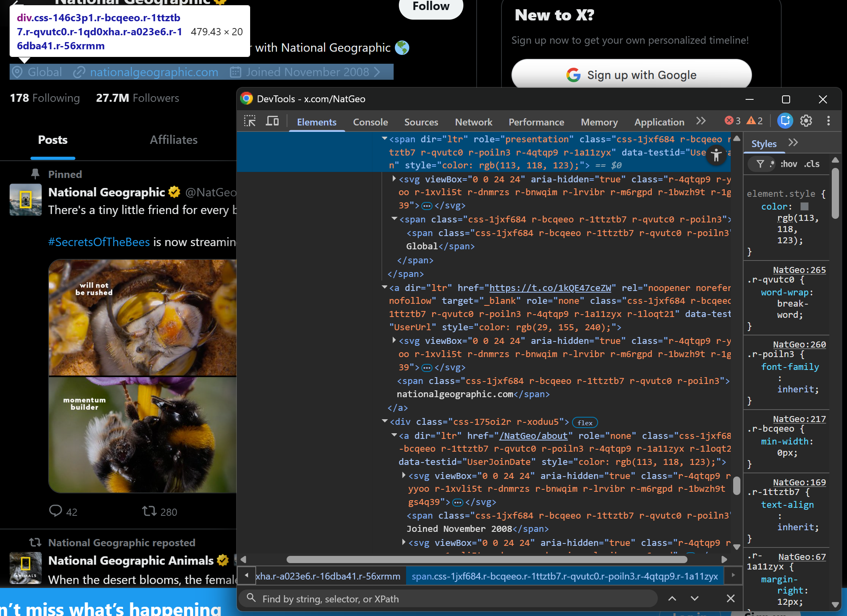Open the Application tab
This screenshot has width=847, height=616.
[x=659, y=122]
